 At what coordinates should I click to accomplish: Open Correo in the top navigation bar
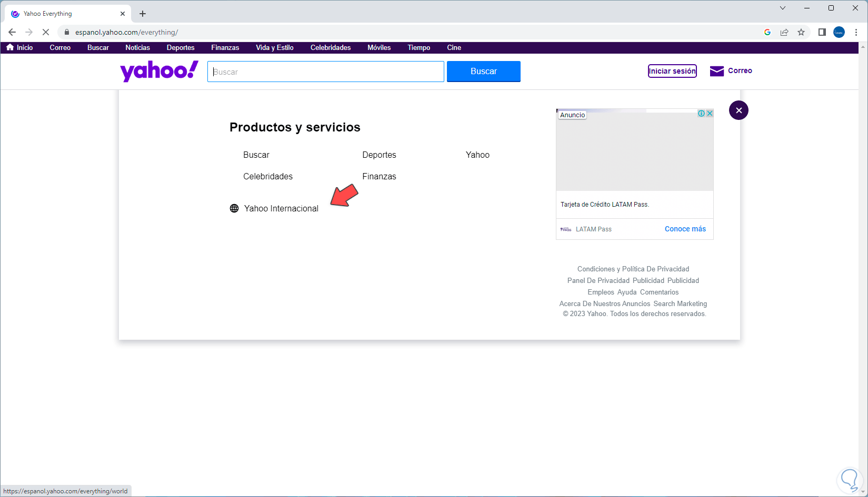60,47
